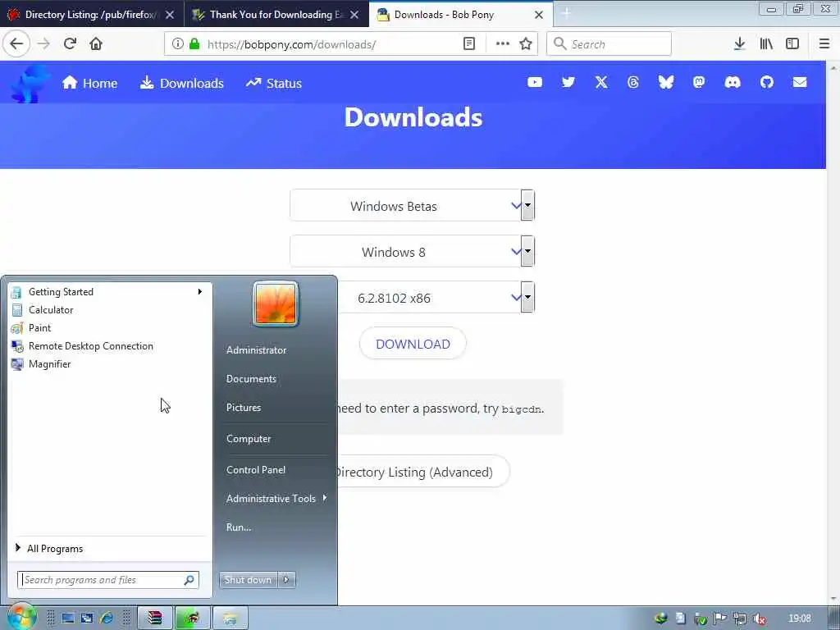Open the YouTube icon in the site header

[535, 82]
